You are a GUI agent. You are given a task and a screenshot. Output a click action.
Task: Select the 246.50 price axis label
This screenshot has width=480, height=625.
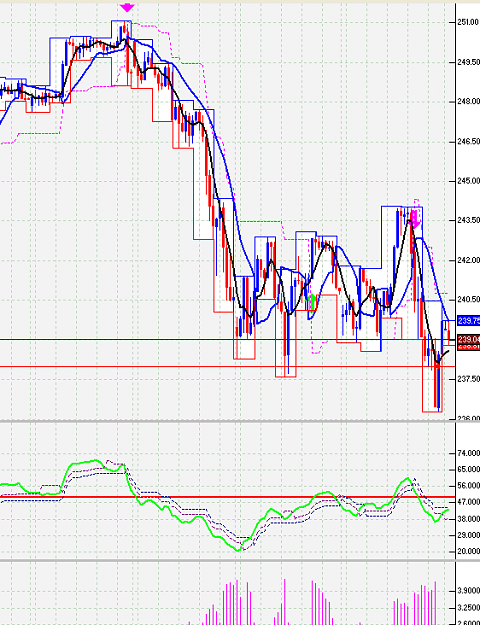[x=468, y=142]
